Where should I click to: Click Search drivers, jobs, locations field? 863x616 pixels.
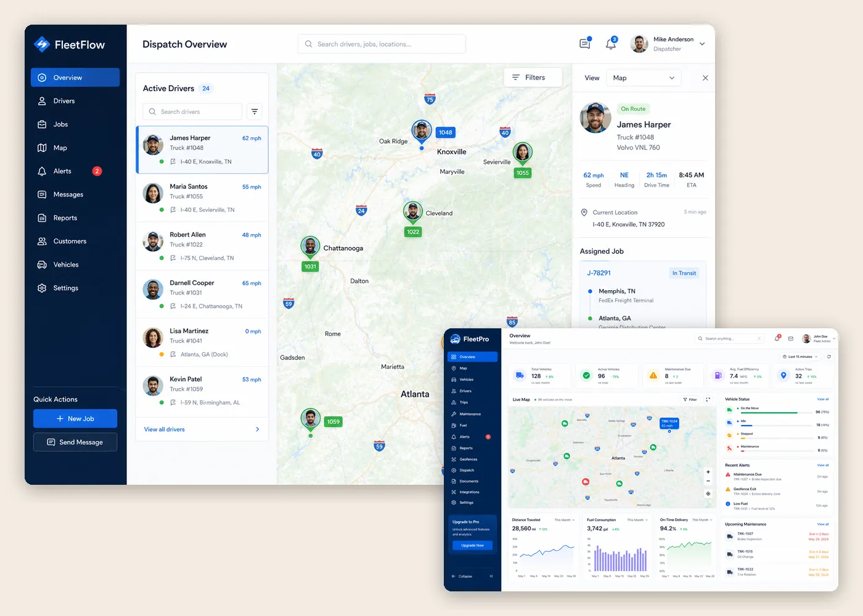coord(382,44)
